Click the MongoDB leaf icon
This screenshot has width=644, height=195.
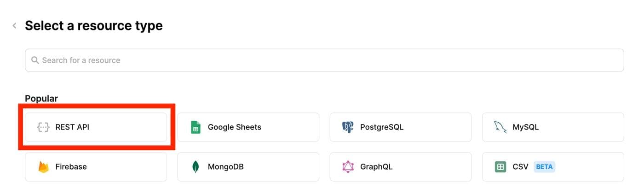(x=195, y=167)
